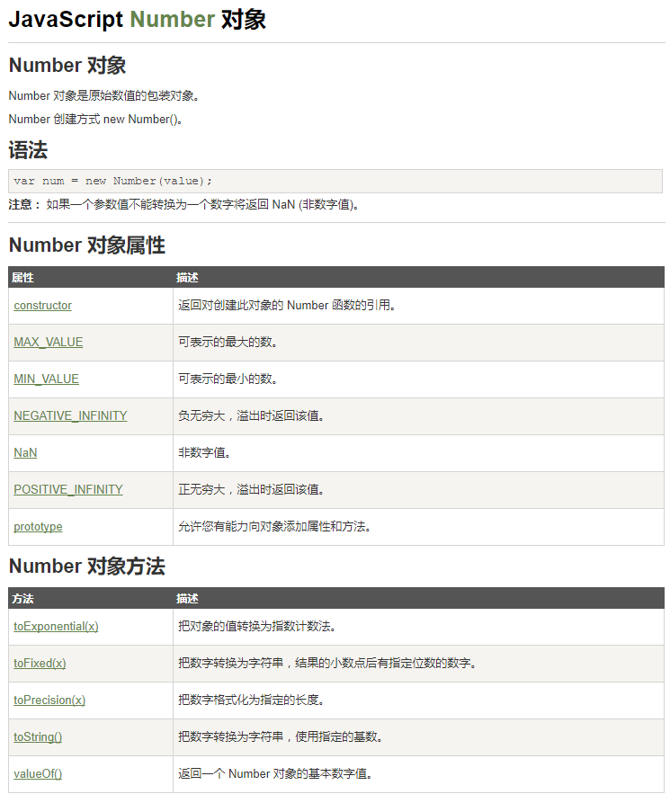Click the description '非数字值。'

(x=204, y=452)
